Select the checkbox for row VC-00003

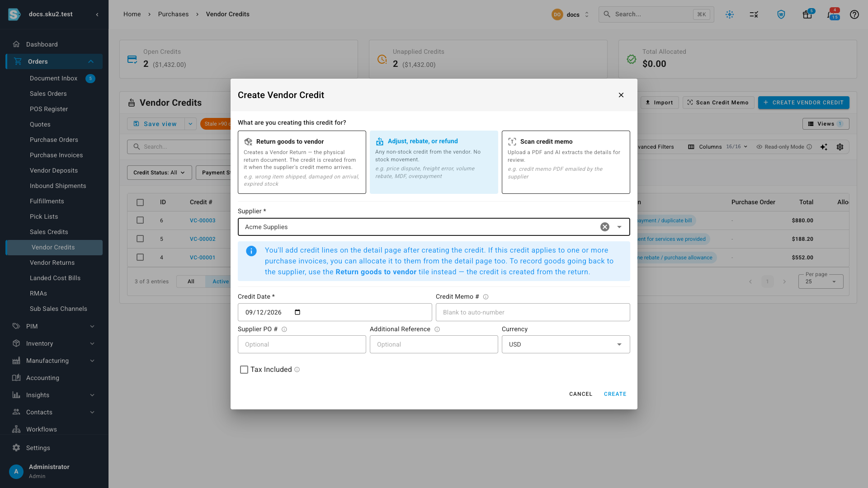coord(140,220)
